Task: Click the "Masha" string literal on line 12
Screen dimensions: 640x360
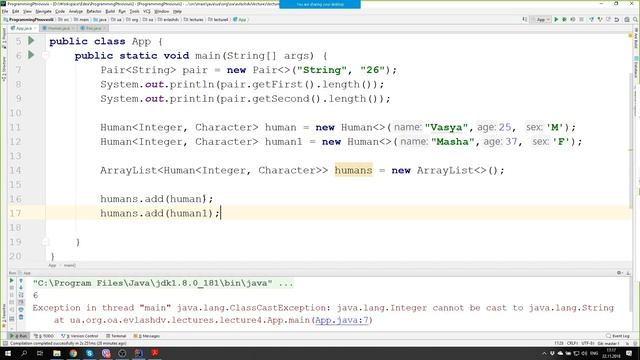Action: [453, 142]
